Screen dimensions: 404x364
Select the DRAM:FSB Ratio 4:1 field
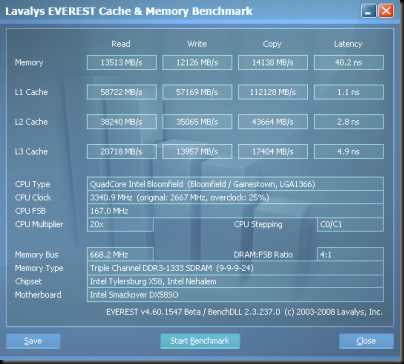click(350, 255)
